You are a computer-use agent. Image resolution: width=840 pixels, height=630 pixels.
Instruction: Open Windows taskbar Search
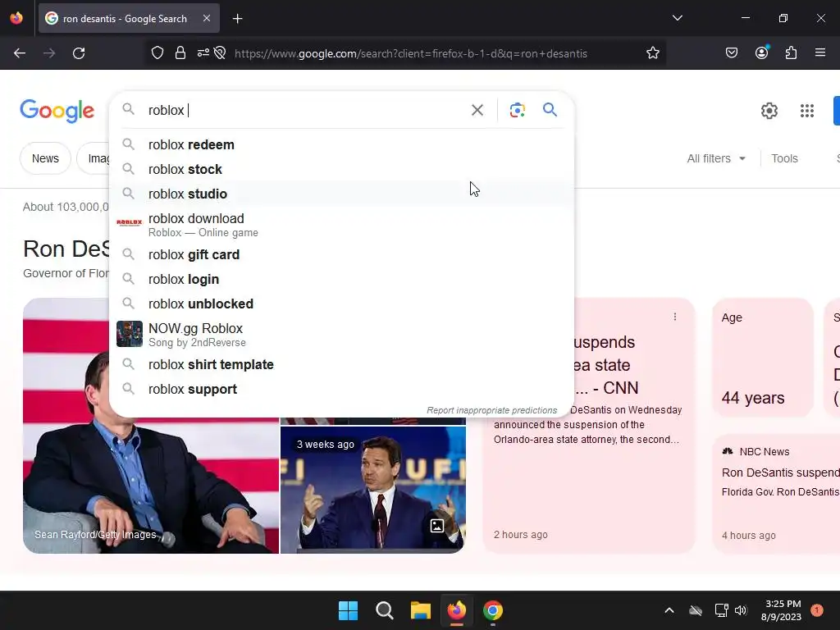pos(384,610)
